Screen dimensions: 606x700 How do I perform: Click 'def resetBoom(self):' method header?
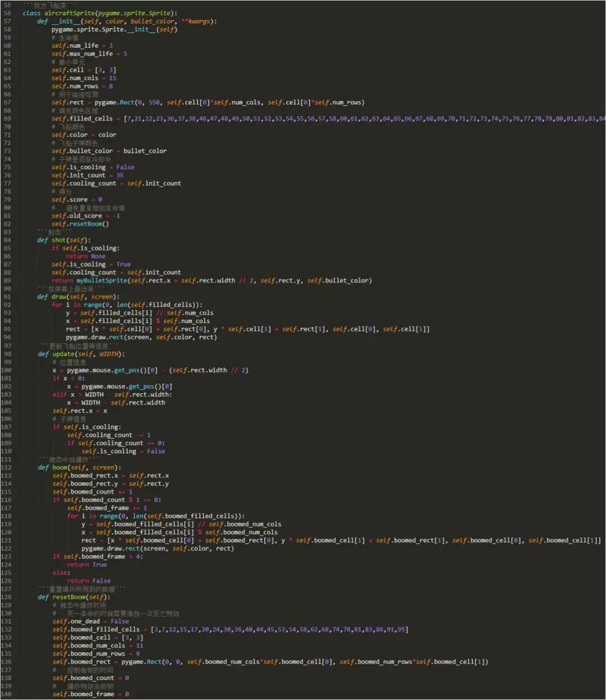tap(74, 597)
